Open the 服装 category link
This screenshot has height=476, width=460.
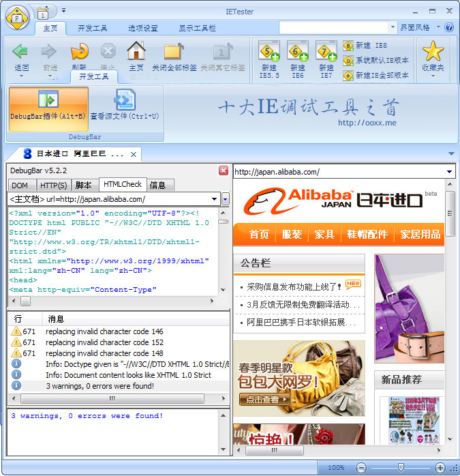click(292, 235)
